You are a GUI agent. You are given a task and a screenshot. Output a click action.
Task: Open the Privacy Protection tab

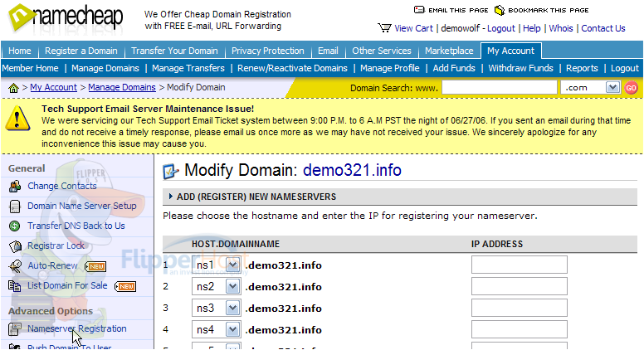tap(268, 51)
